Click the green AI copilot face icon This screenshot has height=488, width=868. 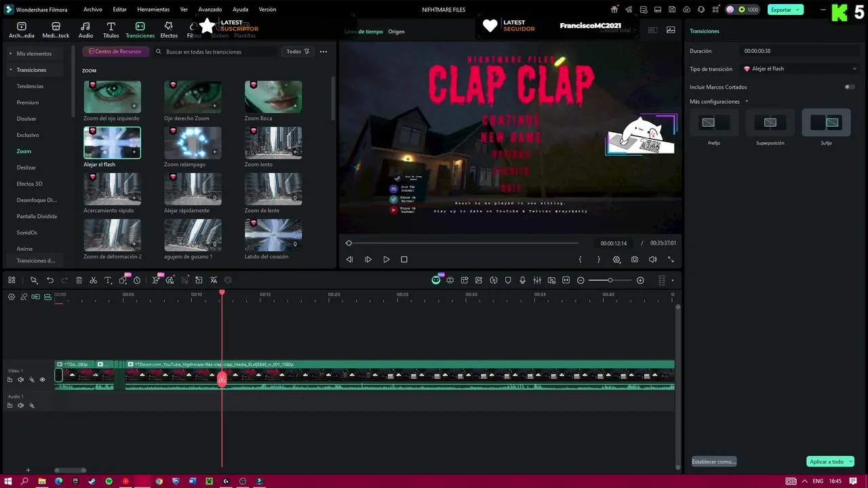pyautogui.click(x=436, y=280)
